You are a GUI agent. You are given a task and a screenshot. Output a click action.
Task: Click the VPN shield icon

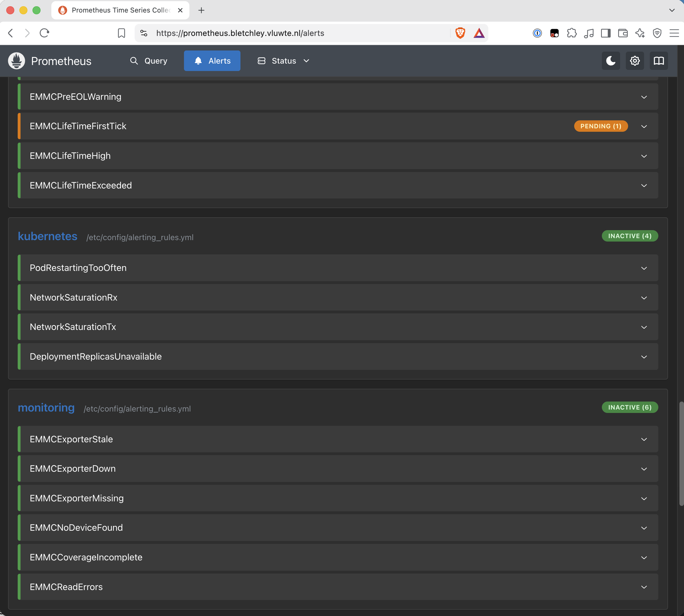click(x=657, y=33)
